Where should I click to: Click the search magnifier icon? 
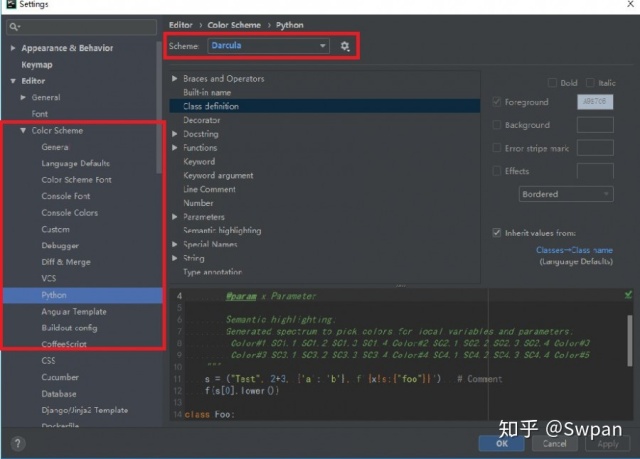14,27
